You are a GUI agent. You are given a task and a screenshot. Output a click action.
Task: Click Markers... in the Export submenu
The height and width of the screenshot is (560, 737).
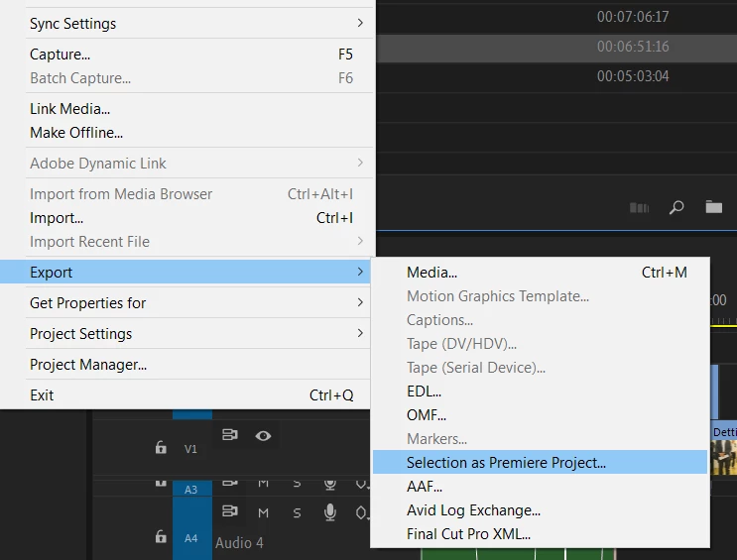(540, 439)
